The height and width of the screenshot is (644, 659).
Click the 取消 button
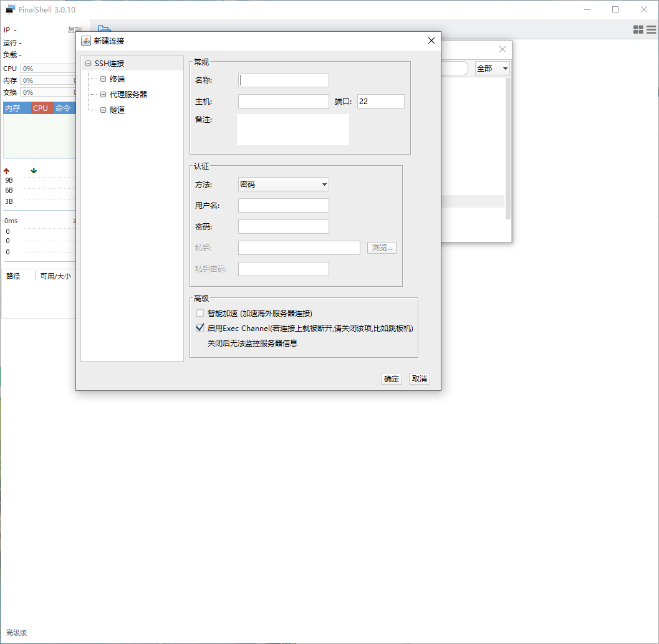tap(420, 378)
